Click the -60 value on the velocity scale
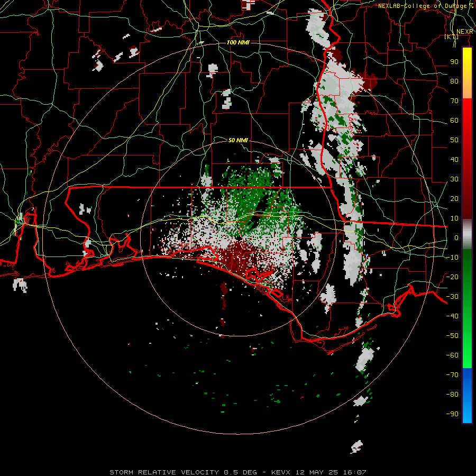This screenshot has height=476, width=476. (452, 355)
